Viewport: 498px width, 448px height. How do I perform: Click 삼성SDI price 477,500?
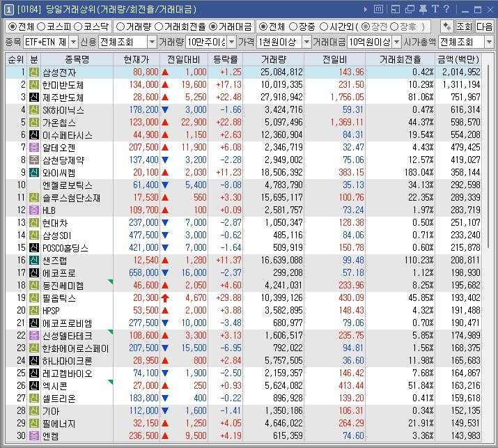coord(144,235)
